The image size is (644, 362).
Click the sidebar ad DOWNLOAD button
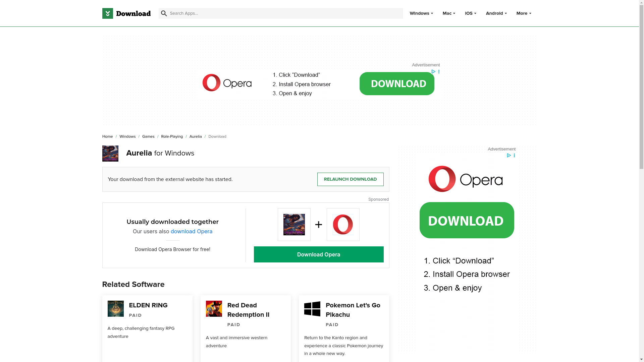coord(467,220)
